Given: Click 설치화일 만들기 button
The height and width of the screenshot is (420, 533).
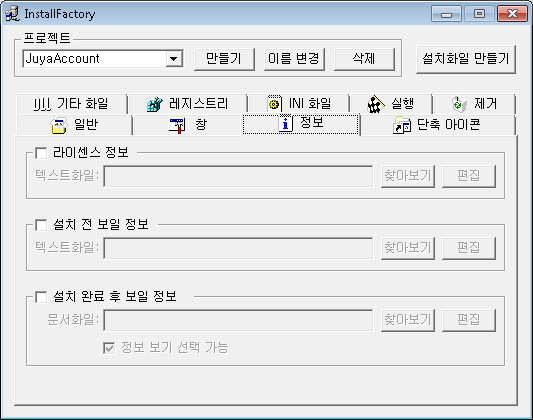Looking at the screenshot, I should [x=466, y=59].
